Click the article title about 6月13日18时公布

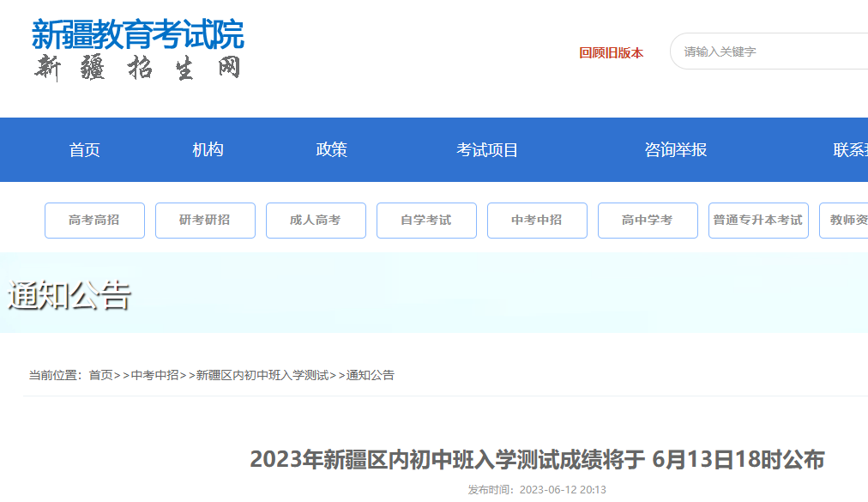tap(537, 459)
